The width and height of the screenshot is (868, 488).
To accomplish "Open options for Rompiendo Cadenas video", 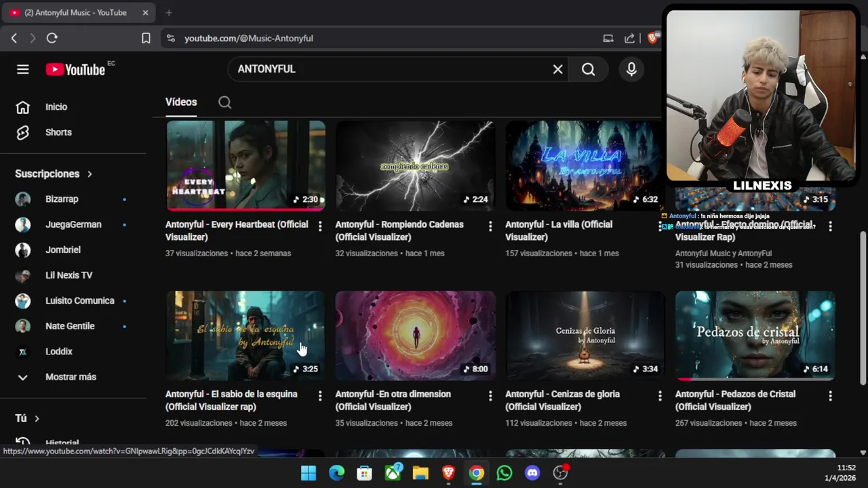I will click(x=490, y=226).
